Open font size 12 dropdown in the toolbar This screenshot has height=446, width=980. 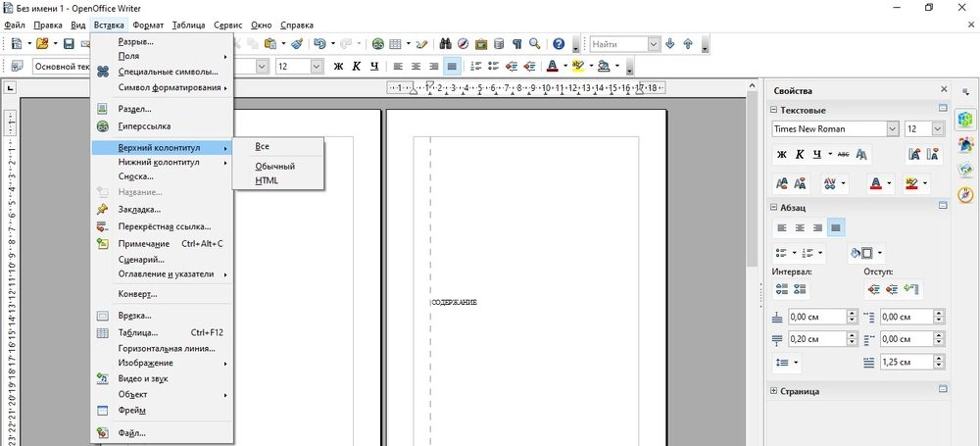(317, 66)
